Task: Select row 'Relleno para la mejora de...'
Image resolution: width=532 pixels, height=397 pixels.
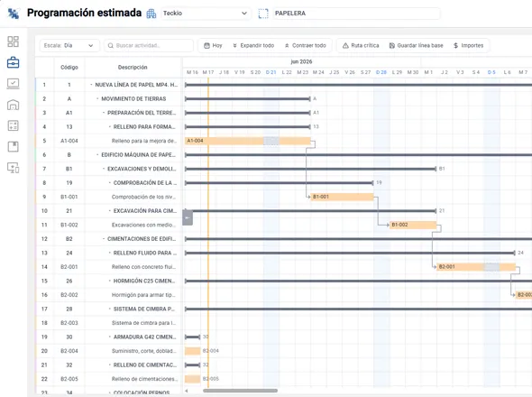Action: [108, 141]
